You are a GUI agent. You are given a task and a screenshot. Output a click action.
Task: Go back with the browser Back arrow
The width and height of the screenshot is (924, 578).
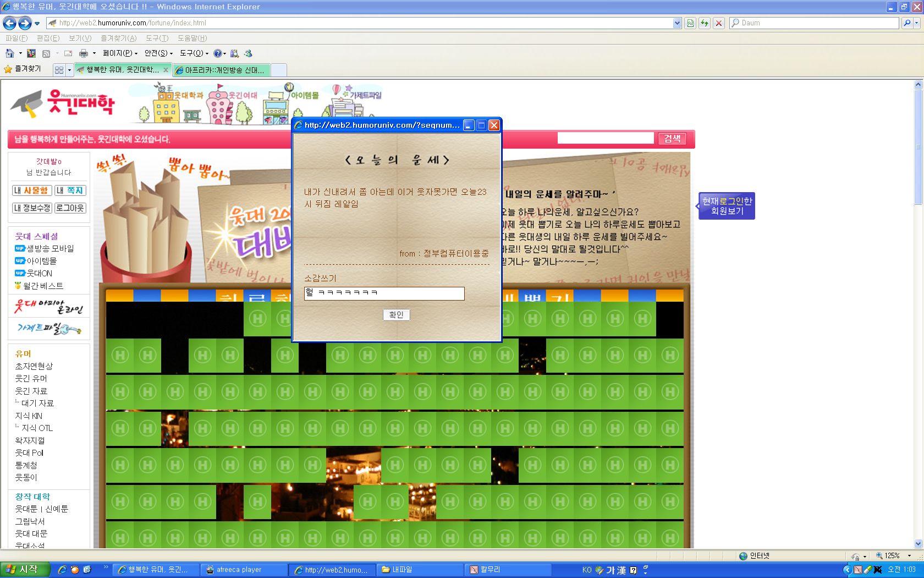coord(9,23)
